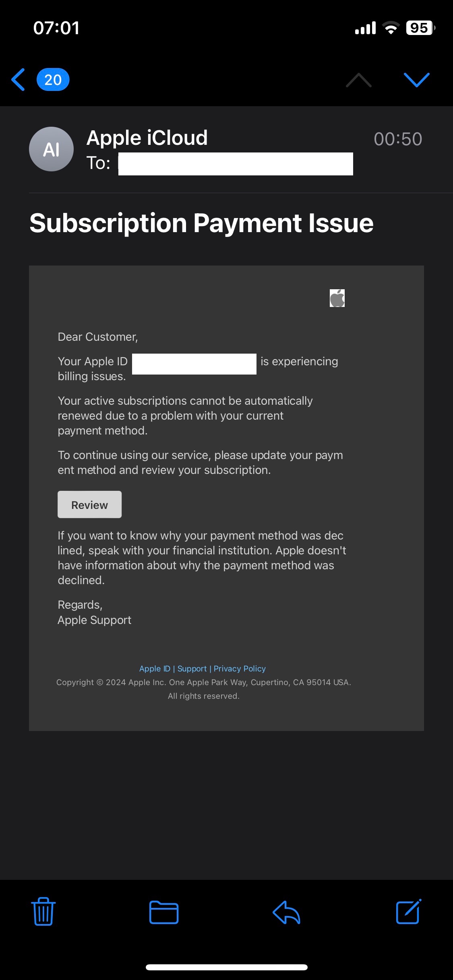The width and height of the screenshot is (453, 980).
Task: Open the Support link
Action: click(192, 668)
